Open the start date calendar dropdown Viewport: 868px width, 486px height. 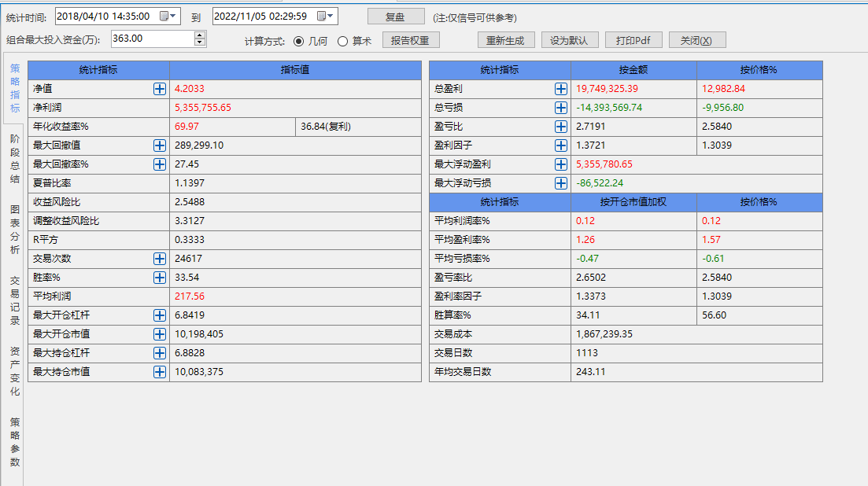point(168,17)
